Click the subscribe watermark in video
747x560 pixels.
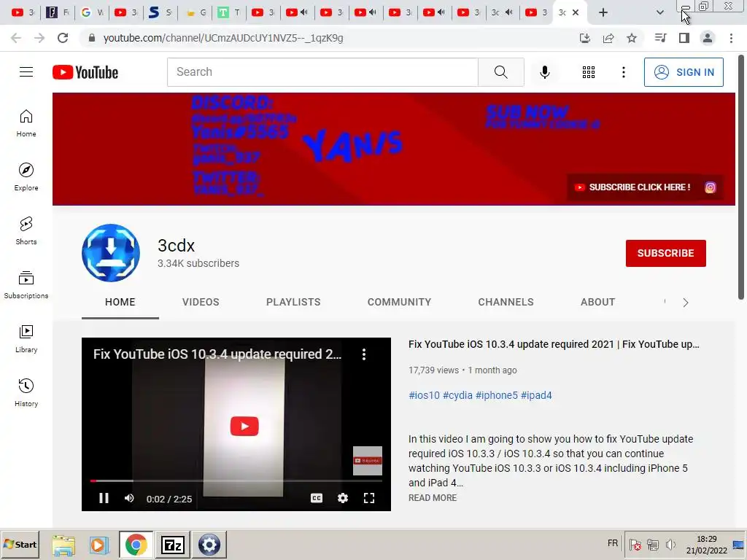pos(368,461)
